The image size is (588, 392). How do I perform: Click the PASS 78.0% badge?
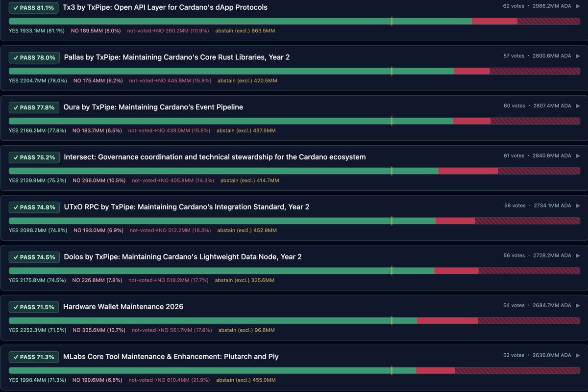[34, 57]
